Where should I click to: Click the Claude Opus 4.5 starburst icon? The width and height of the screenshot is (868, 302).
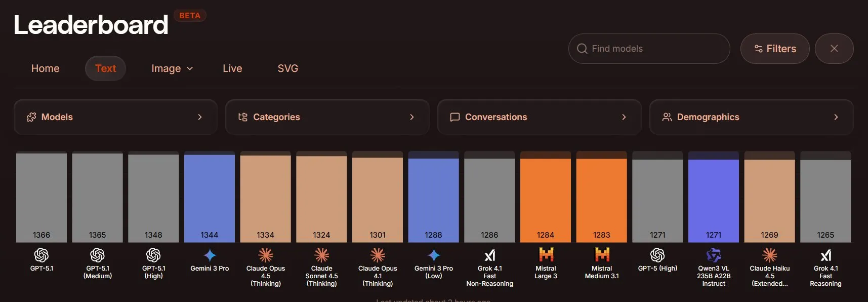coord(265,255)
